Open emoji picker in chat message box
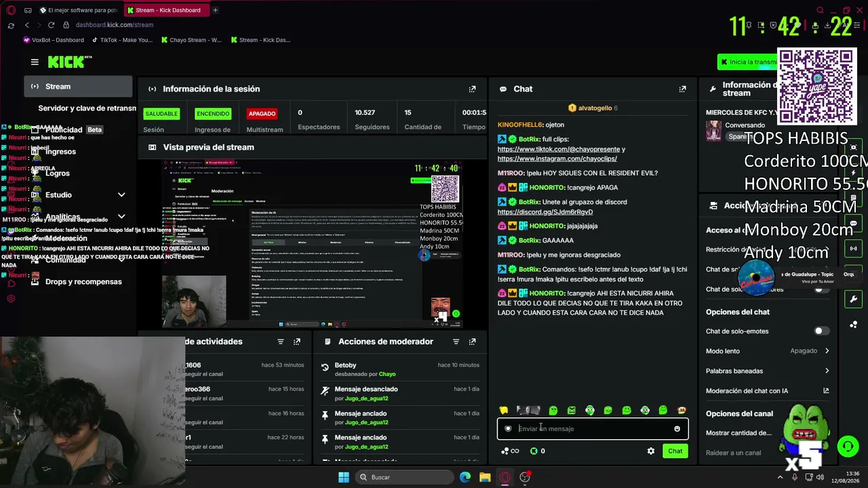The width and height of the screenshot is (868, 488). 677,428
